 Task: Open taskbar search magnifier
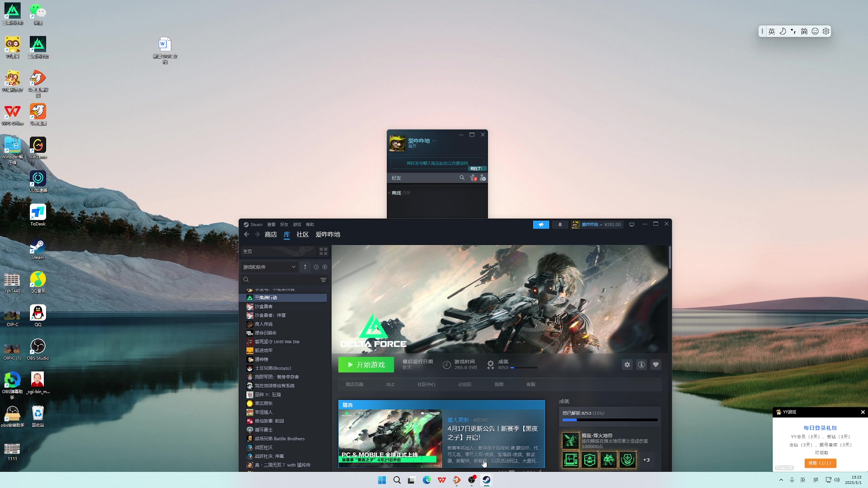tap(397, 480)
